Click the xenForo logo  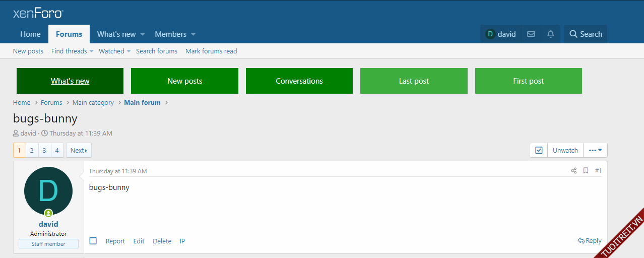38,13
